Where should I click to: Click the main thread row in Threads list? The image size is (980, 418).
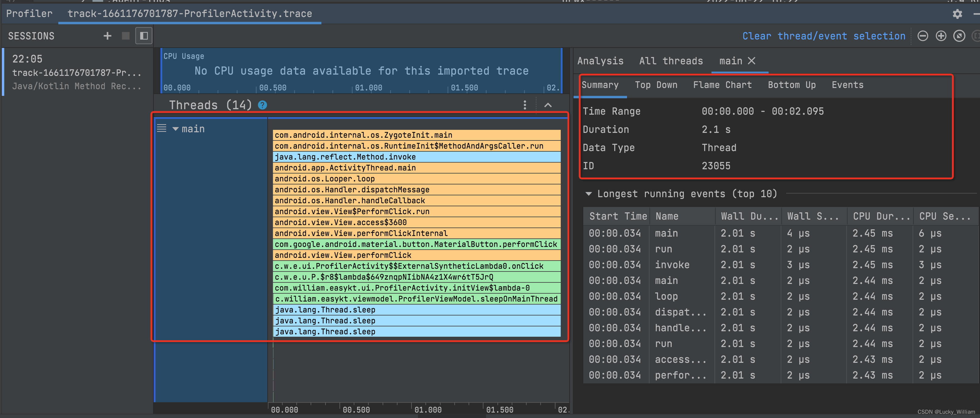194,129
